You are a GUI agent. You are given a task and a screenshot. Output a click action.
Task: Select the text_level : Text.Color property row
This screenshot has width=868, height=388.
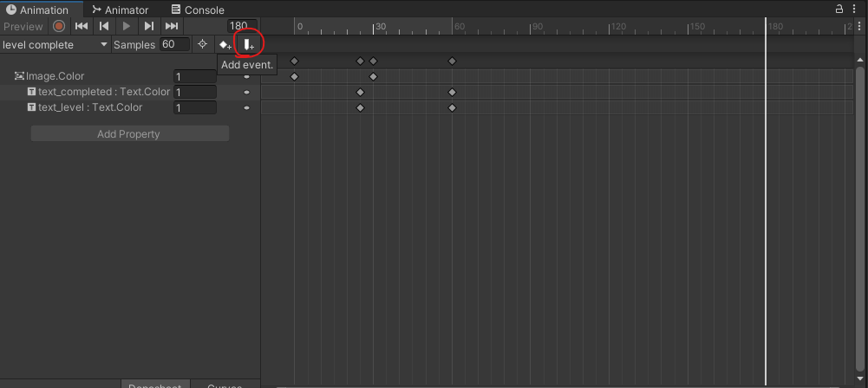pyautogui.click(x=130, y=107)
